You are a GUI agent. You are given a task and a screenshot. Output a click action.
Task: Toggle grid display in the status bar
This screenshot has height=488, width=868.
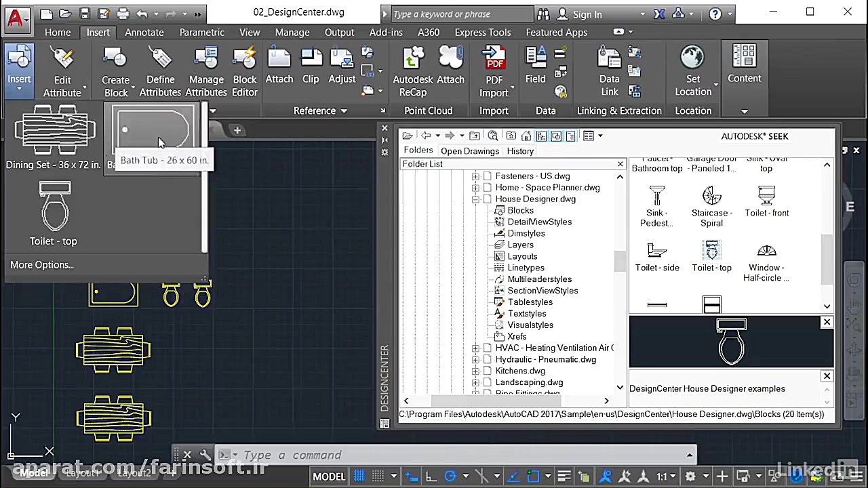point(359,476)
